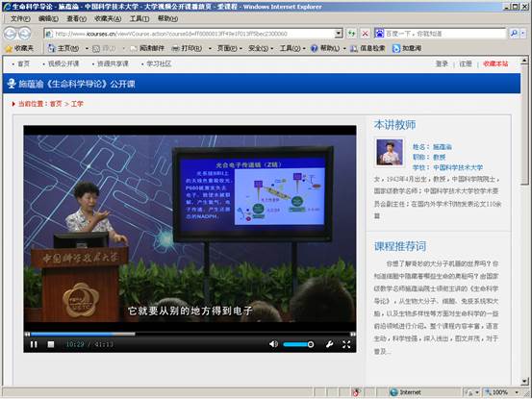
Task: Click the browser Forward arrow button
Action: pyautogui.click(x=24, y=34)
